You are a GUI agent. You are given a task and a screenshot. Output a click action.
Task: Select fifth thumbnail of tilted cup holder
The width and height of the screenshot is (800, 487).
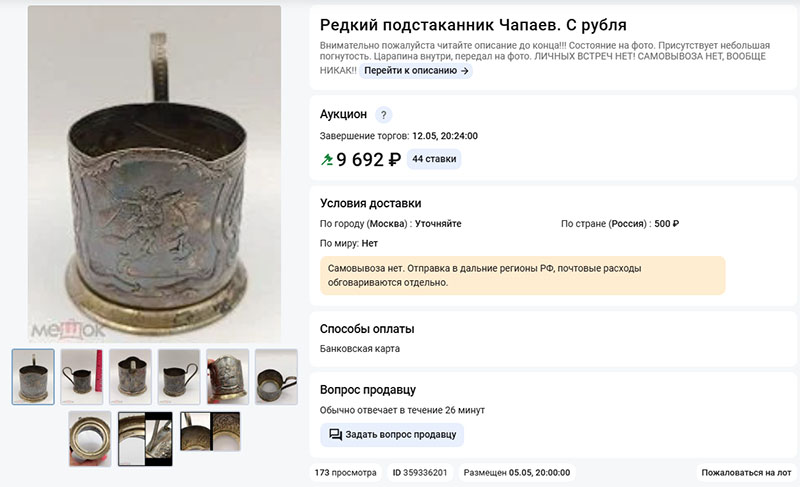click(228, 377)
